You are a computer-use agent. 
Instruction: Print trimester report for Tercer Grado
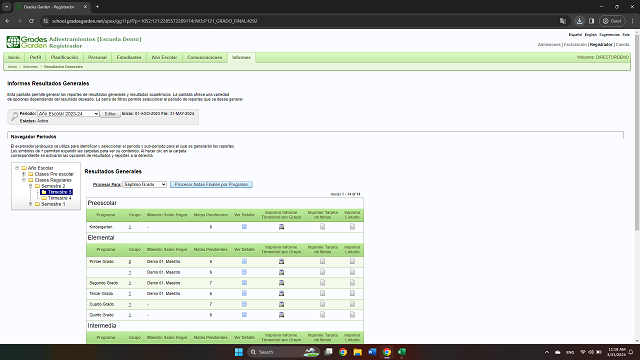pyautogui.click(x=281, y=293)
